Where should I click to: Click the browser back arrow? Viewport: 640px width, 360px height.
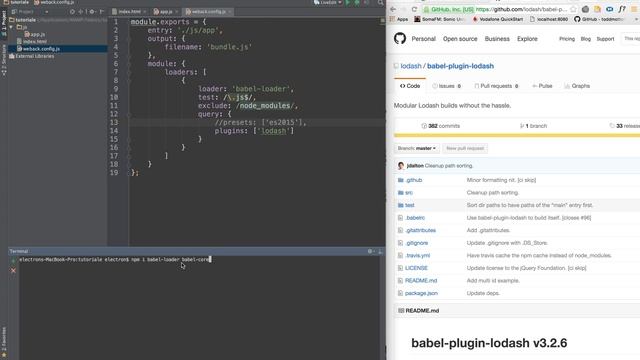pyautogui.click(x=393, y=9)
